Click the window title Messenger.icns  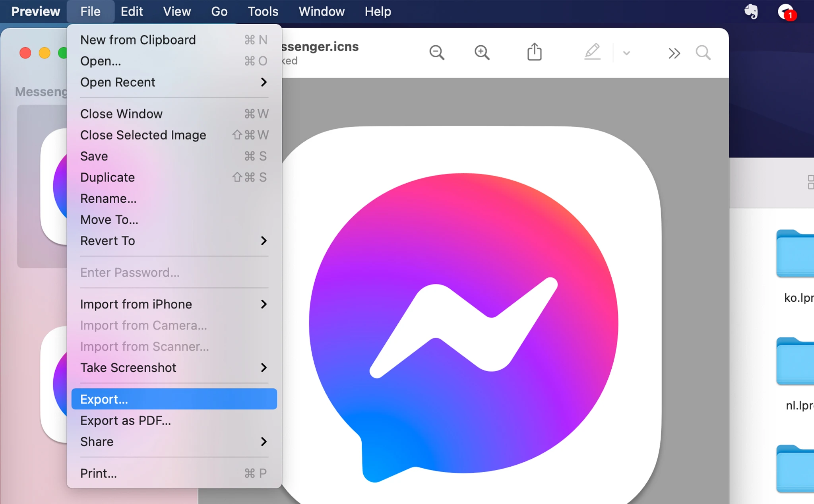click(x=320, y=47)
